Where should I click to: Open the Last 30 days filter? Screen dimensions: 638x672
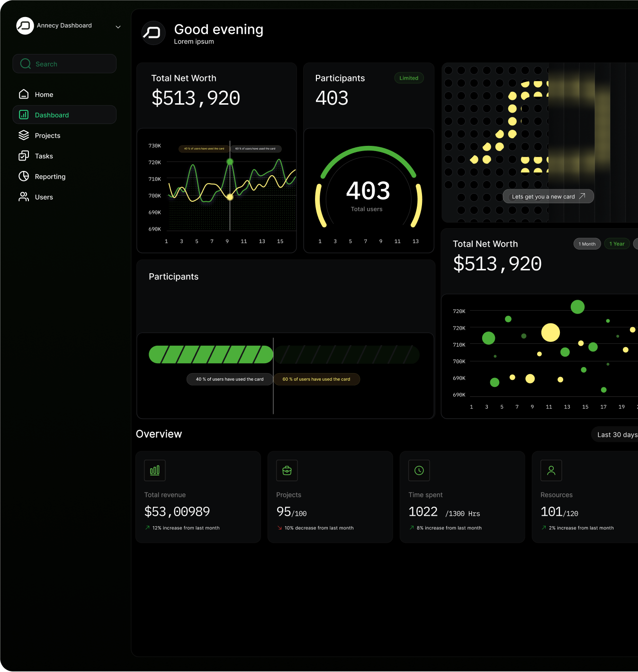click(x=616, y=434)
